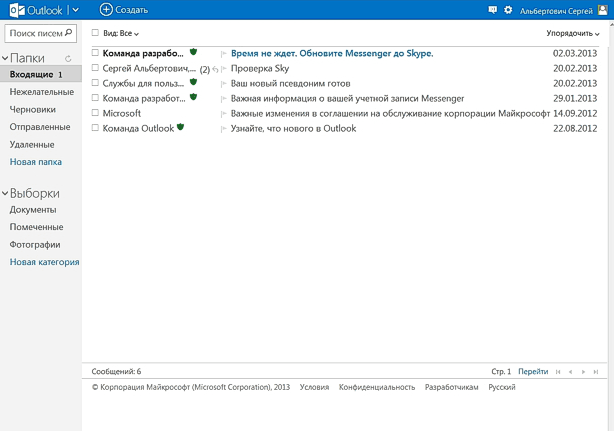Open the Входящие folder
614x431 pixels.
[x=41, y=74]
